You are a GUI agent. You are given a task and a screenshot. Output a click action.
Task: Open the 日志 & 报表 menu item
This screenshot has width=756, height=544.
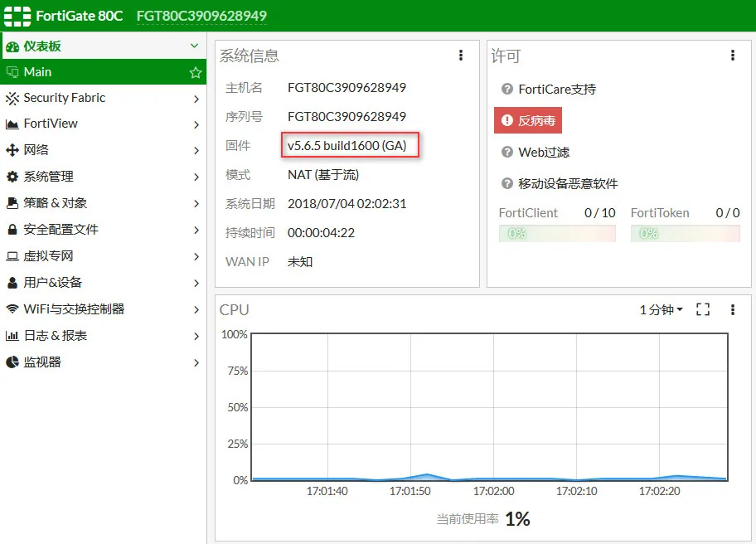(103, 336)
